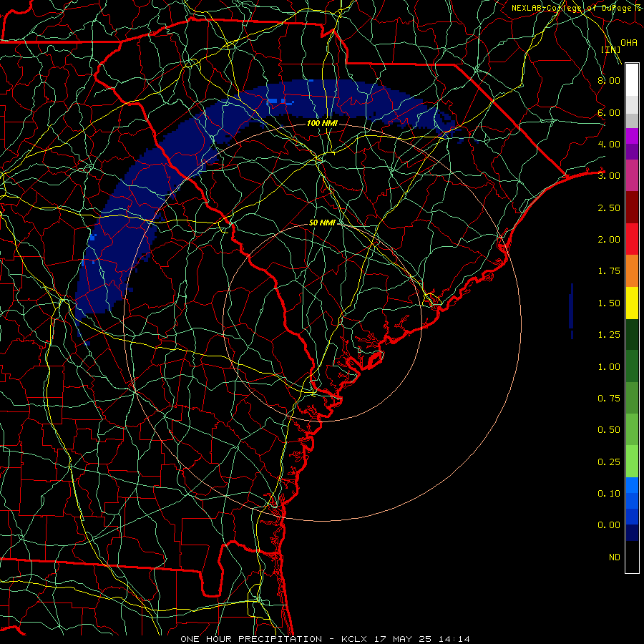
Task: Click the 2.00 legend value
Action: (609, 240)
